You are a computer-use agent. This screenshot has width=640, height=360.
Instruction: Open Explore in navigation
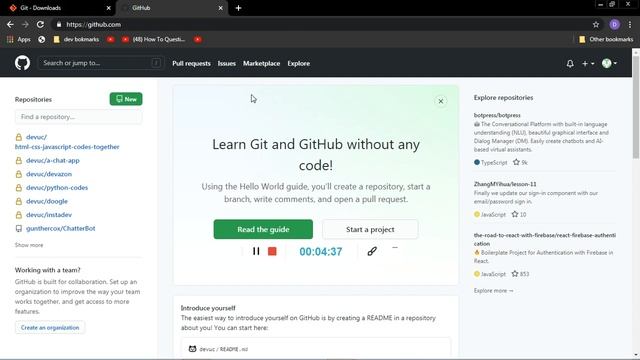pyautogui.click(x=298, y=63)
